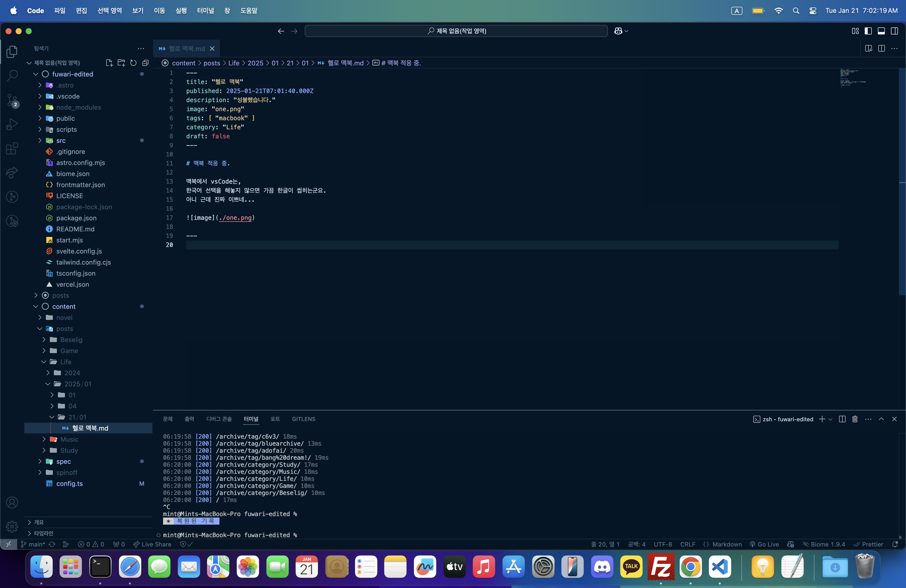
Task: Toggle Live Share in status bar
Action: [x=152, y=544]
